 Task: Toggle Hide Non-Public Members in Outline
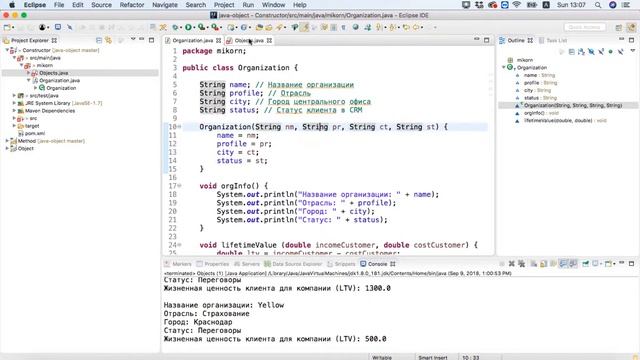coord(611,52)
